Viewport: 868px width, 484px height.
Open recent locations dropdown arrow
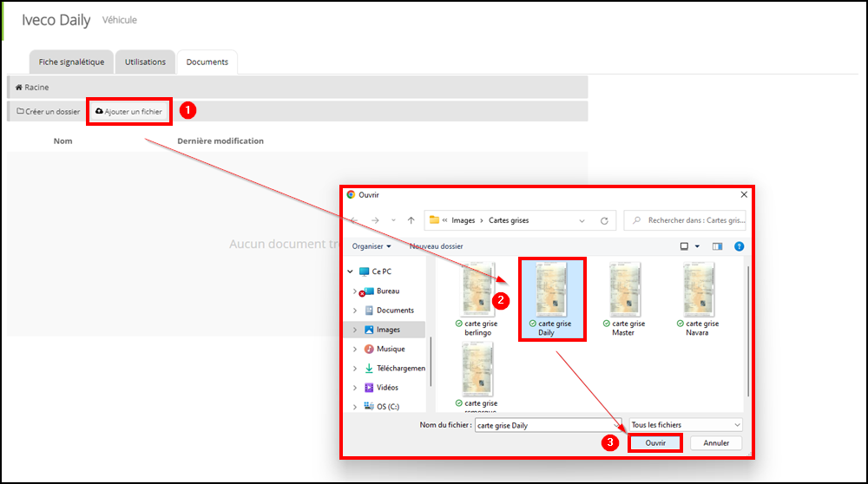pyautogui.click(x=393, y=220)
